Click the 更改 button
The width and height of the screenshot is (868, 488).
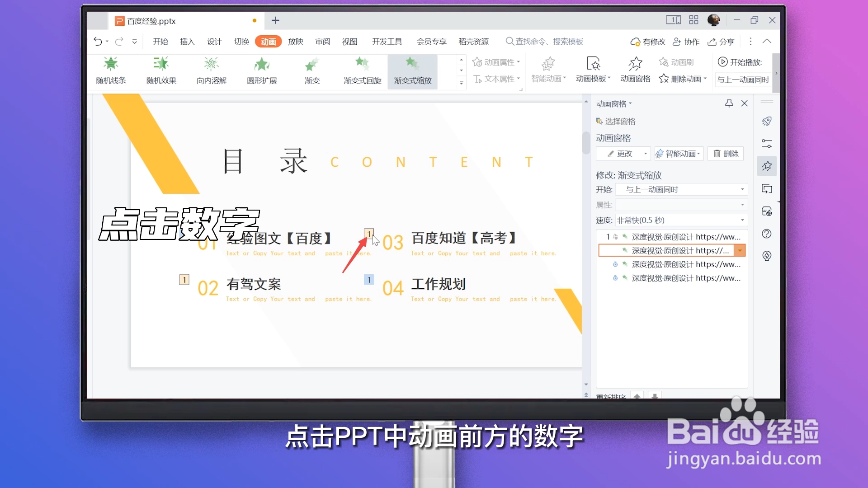(619, 154)
